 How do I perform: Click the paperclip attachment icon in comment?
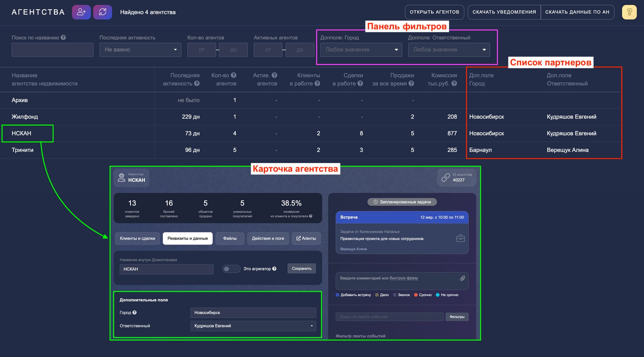point(462,278)
